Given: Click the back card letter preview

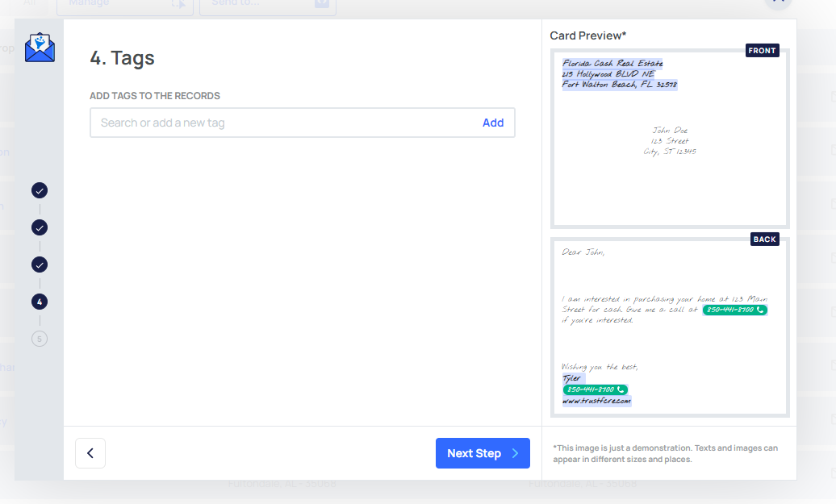Looking at the screenshot, I should pyautogui.click(x=670, y=327).
